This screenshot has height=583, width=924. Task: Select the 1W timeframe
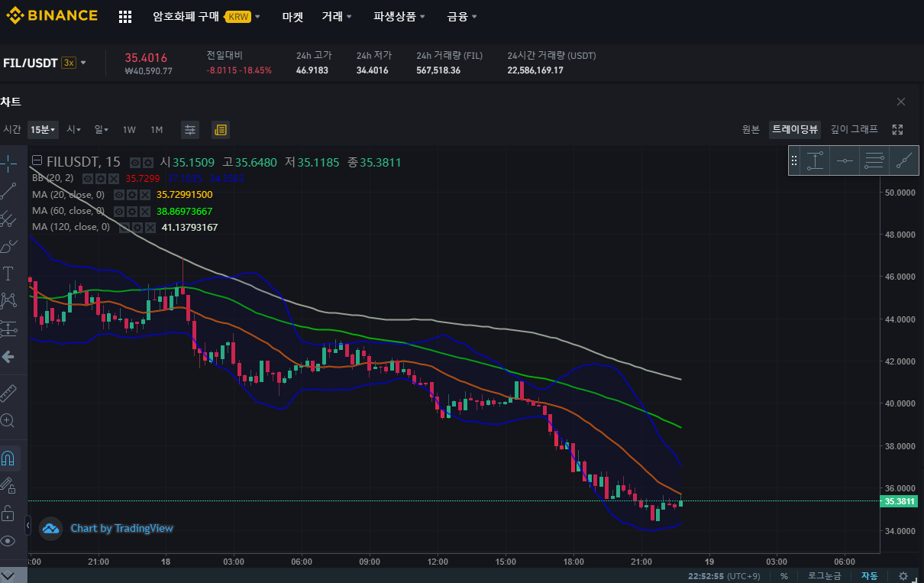(x=129, y=130)
